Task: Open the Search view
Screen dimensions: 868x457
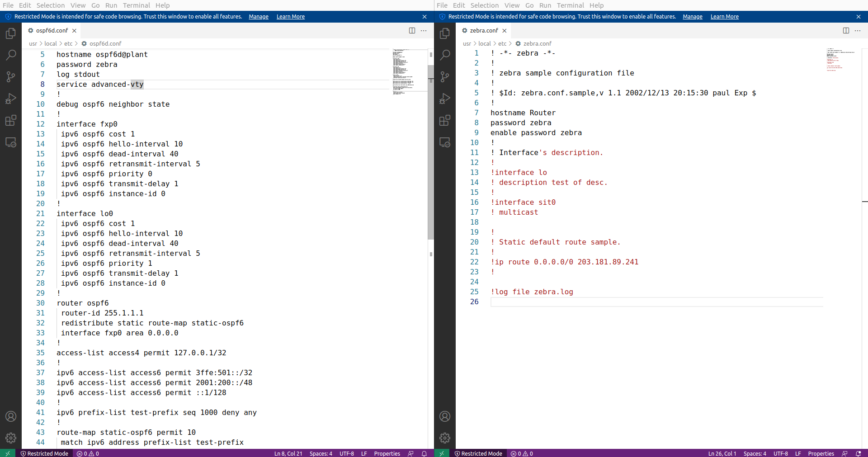Action: click(10, 55)
